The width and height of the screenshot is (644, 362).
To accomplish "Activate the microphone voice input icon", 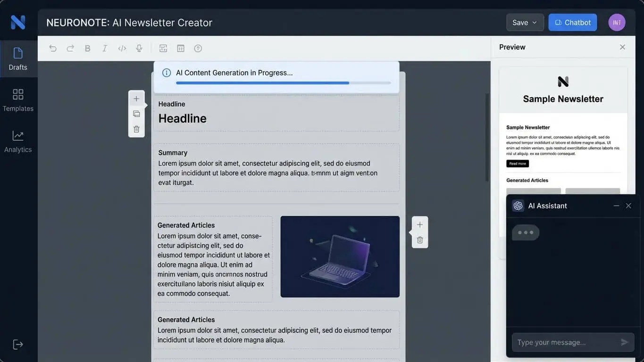I will 139,48.
